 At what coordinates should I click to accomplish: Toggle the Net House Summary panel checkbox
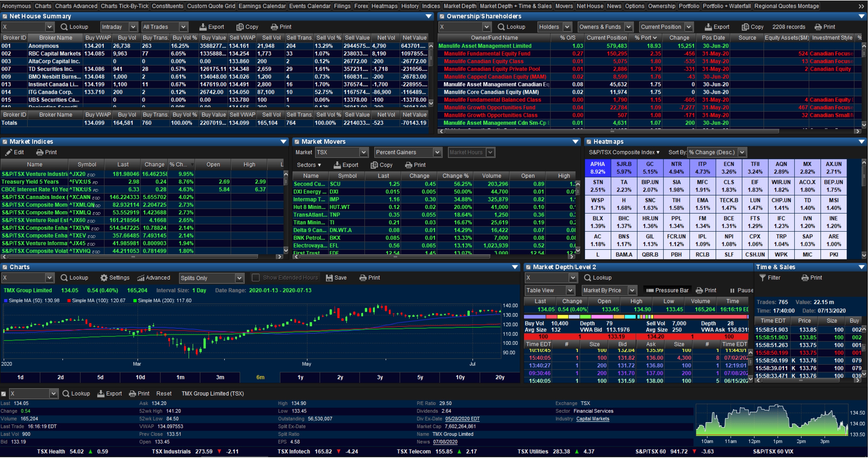[x=5, y=16]
